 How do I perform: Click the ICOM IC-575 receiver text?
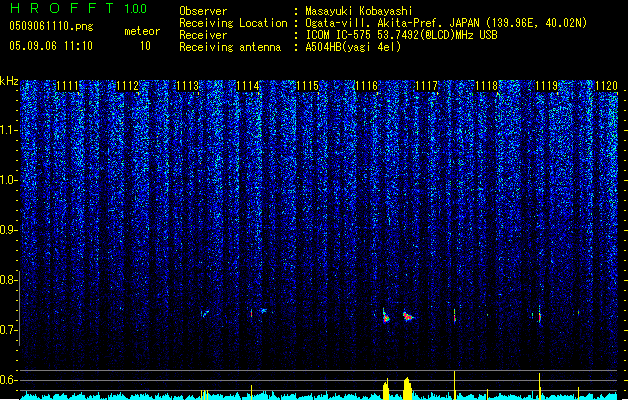pyautogui.click(x=401, y=35)
